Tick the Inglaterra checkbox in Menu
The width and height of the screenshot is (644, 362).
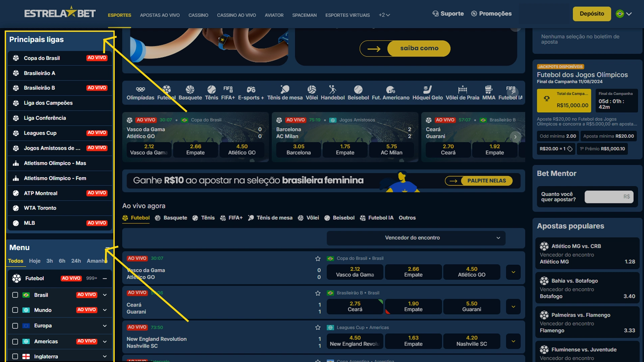coord(15,357)
